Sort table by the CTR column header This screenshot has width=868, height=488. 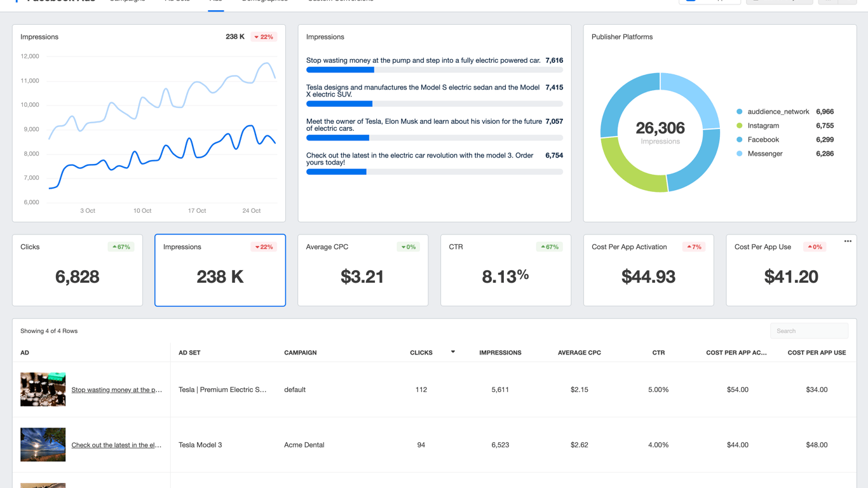(658, 353)
